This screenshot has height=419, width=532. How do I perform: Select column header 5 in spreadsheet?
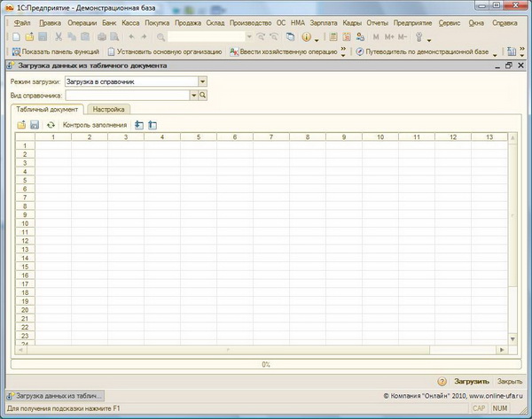pos(199,137)
